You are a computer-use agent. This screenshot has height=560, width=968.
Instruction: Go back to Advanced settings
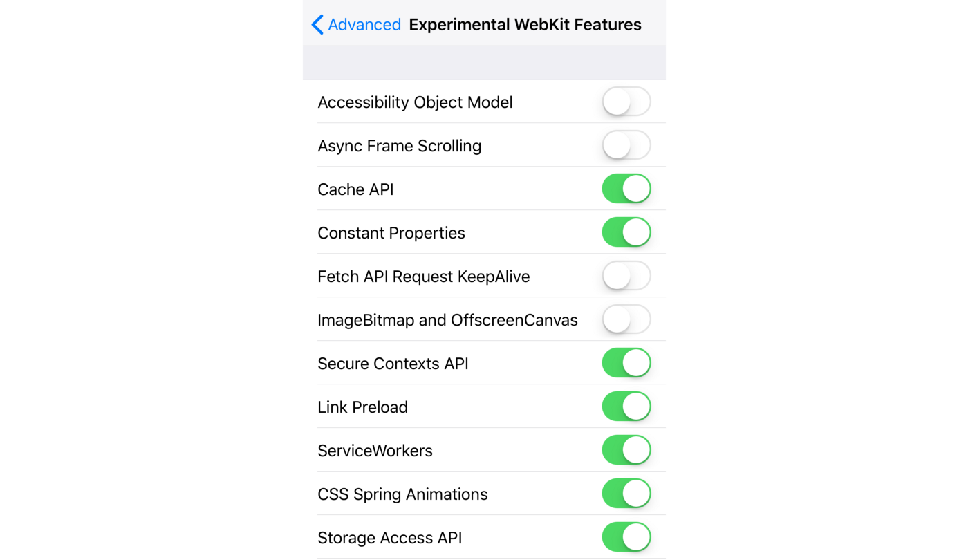[364, 25]
